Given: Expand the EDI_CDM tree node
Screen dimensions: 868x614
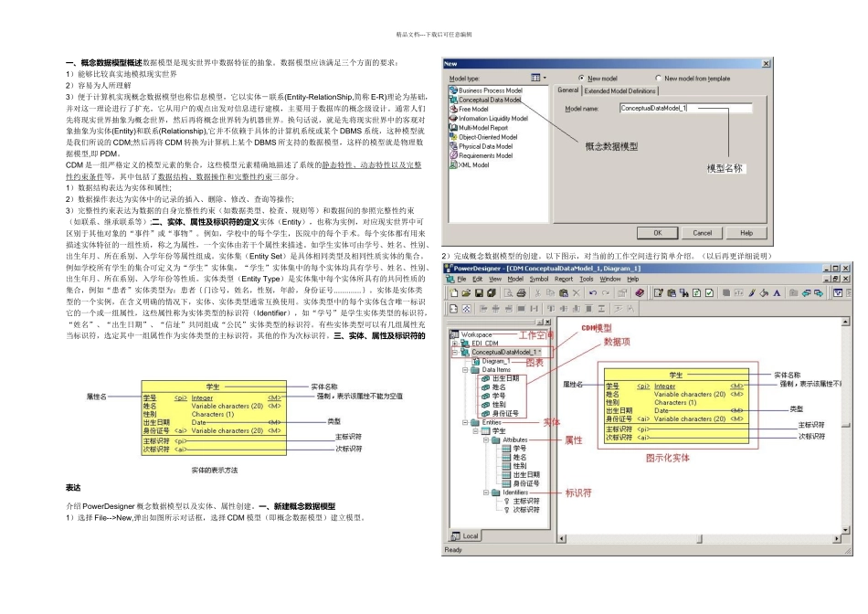Looking at the screenshot, I should tap(455, 344).
